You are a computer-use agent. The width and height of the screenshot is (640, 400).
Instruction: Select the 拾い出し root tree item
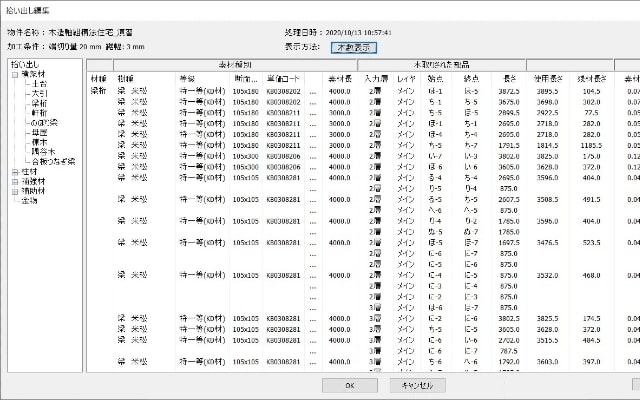22,65
